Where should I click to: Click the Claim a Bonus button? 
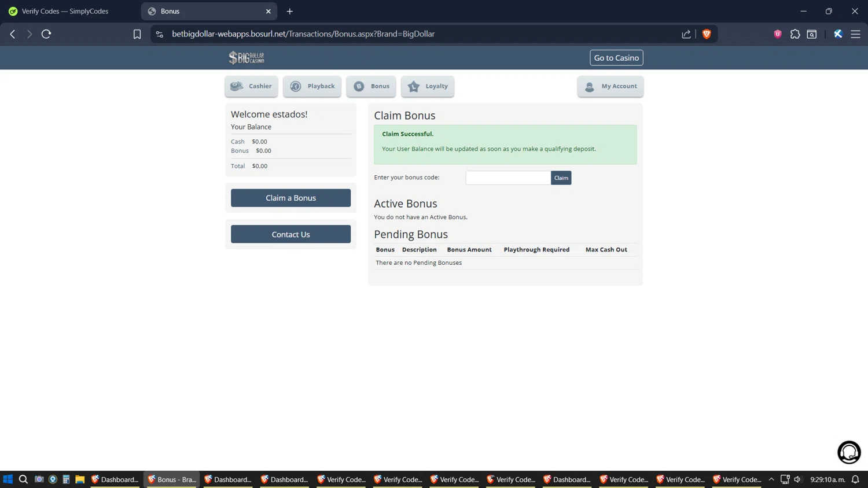click(290, 198)
